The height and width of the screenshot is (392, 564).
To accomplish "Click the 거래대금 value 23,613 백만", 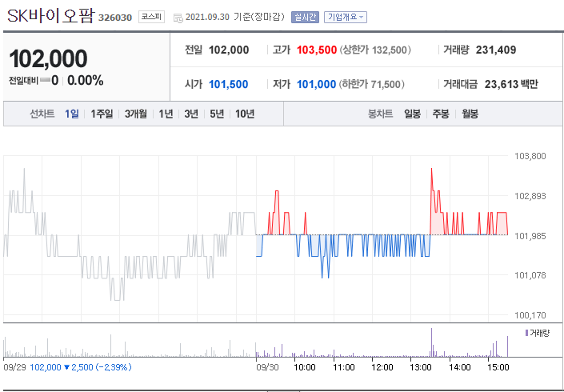I will [511, 84].
